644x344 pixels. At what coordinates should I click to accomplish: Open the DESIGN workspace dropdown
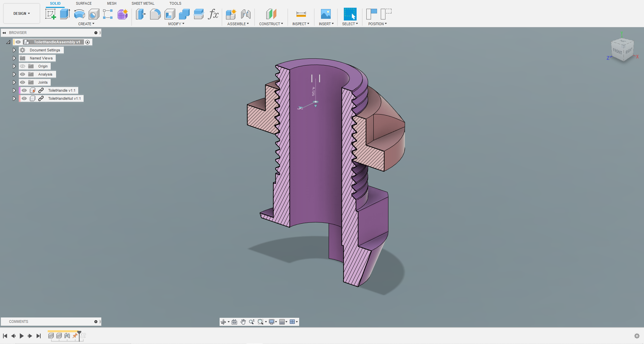pyautogui.click(x=21, y=13)
